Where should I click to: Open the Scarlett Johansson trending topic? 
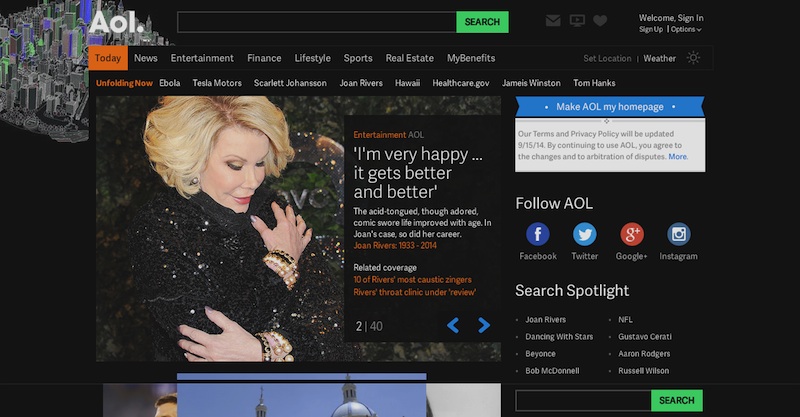coord(290,83)
